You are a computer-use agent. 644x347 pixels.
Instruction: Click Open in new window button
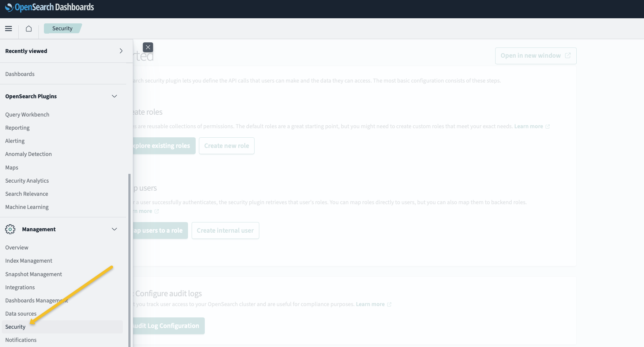pos(536,56)
